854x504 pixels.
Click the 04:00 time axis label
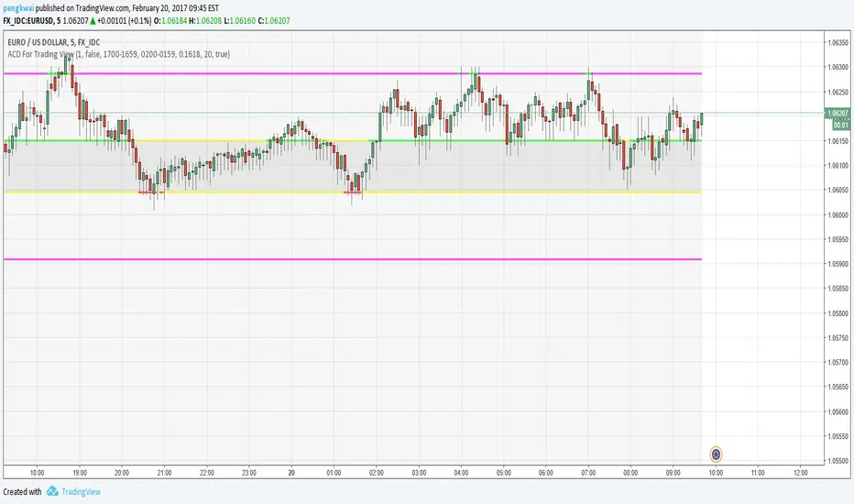click(461, 473)
